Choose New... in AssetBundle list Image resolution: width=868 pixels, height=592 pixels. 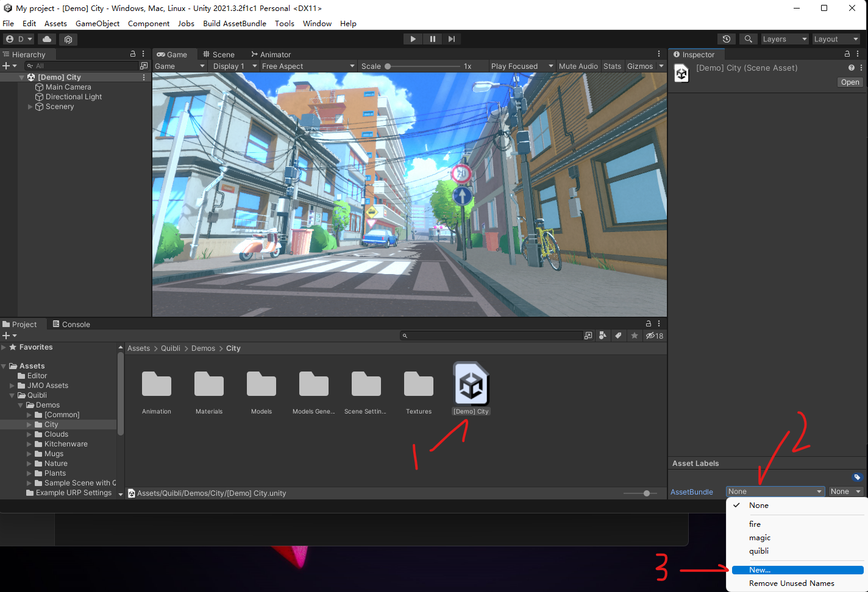797,570
